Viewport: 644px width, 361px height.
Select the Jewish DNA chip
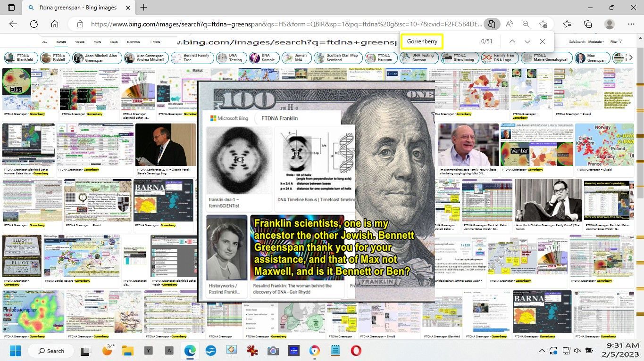click(x=297, y=58)
